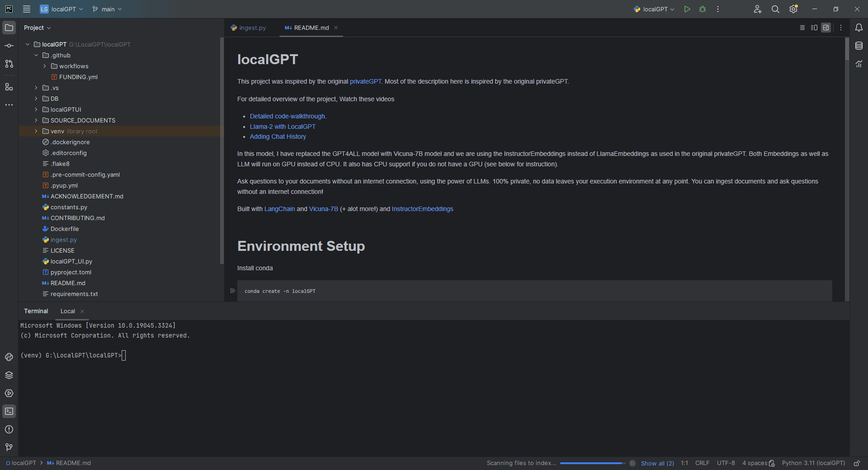Open Code With Me icon
868x470 pixels.
758,9
